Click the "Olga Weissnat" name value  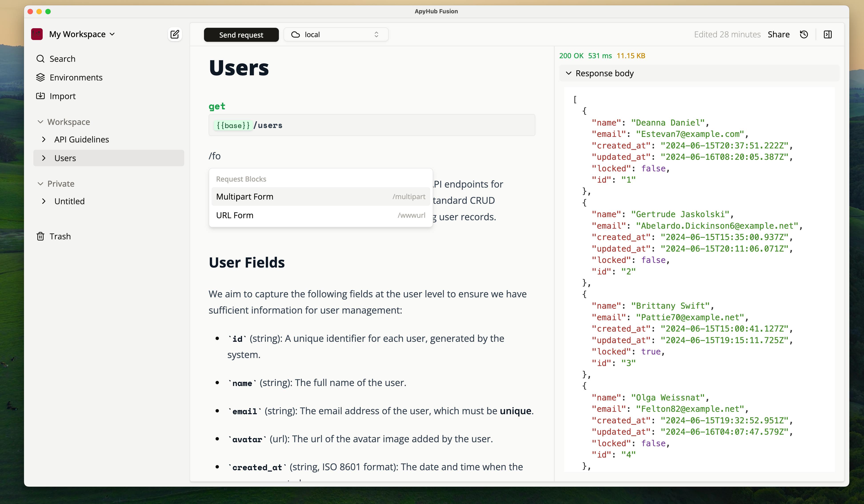668,397
